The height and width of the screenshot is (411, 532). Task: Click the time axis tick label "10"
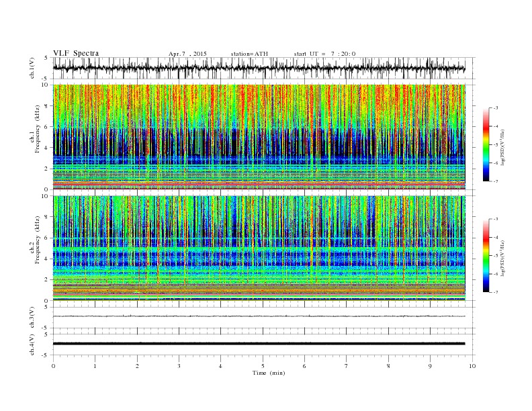click(472, 366)
